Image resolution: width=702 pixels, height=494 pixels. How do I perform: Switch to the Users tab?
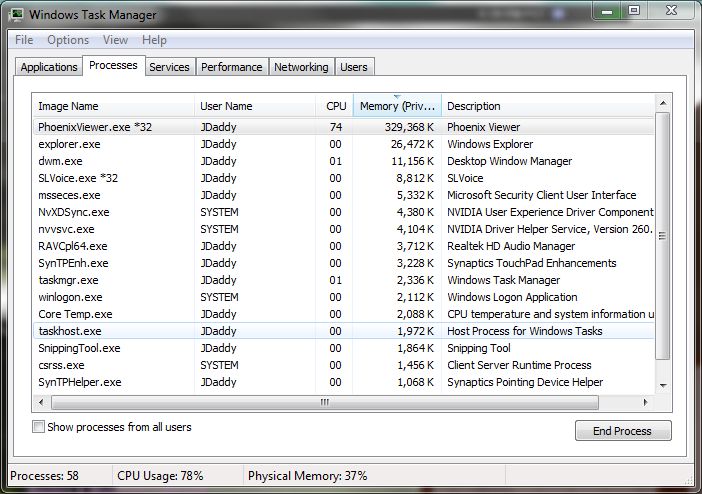pyautogui.click(x=354, y=67)
